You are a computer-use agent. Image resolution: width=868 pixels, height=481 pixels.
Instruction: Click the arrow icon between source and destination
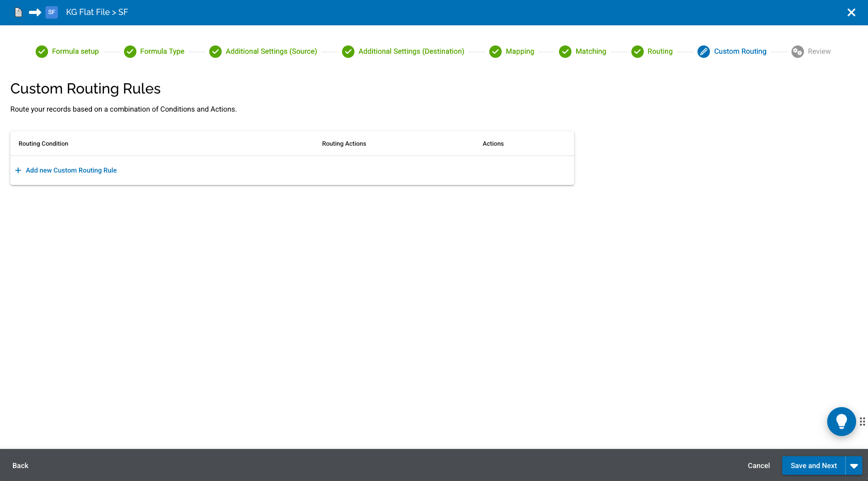34,12
